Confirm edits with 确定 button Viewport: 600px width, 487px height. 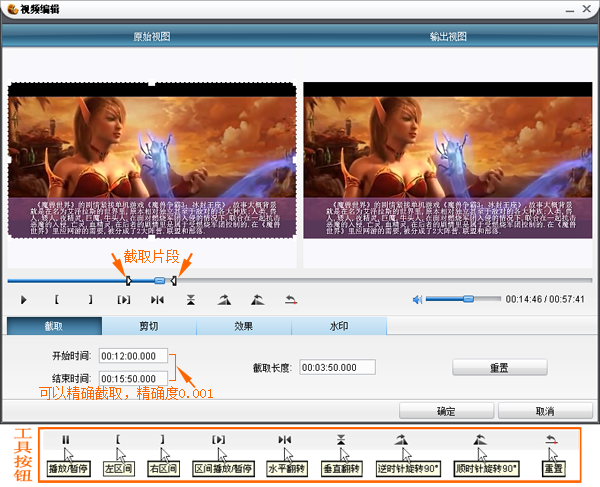pyautogui.click(x=446, y=411)
